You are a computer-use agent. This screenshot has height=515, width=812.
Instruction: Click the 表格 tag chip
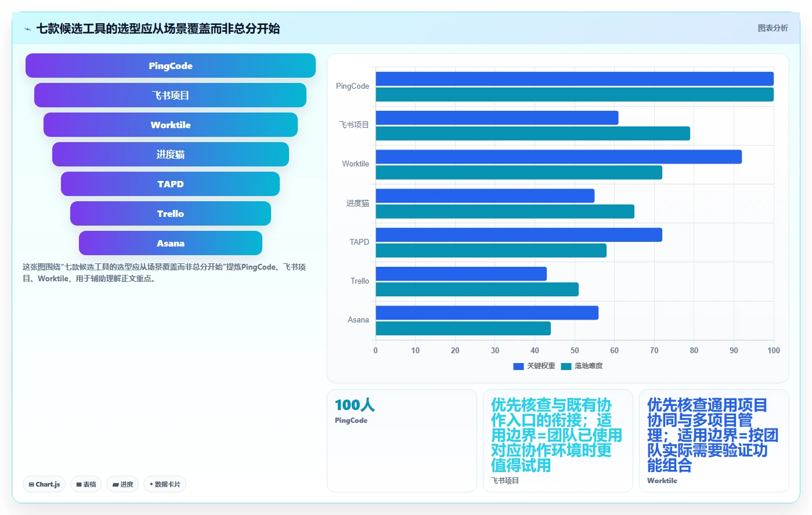coord(86,484)
